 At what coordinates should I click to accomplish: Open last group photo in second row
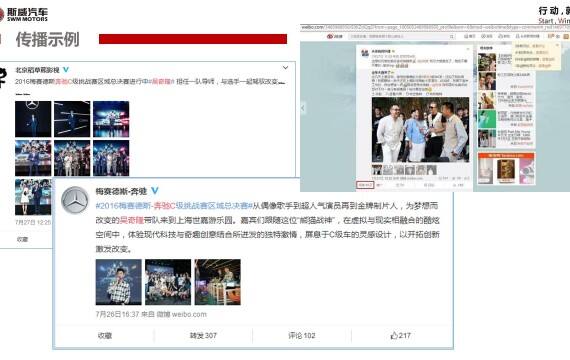111,158
